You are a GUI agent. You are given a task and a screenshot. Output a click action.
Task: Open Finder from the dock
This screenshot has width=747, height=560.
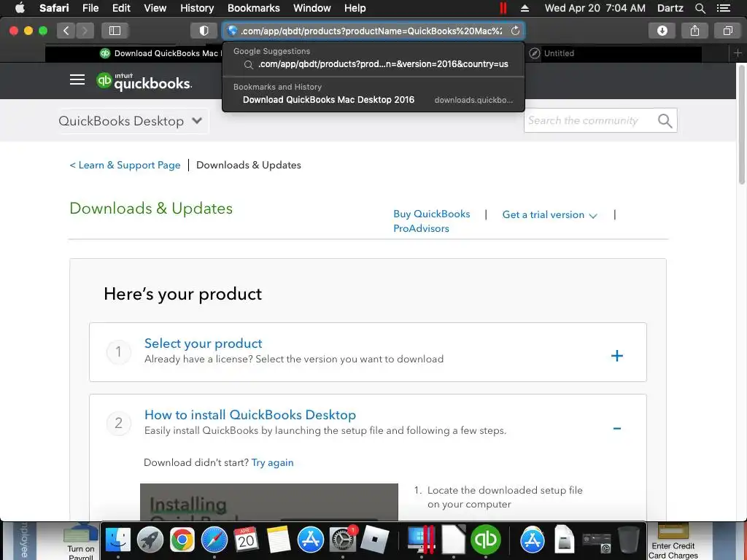pyautogui.click(x=117, y=540)
